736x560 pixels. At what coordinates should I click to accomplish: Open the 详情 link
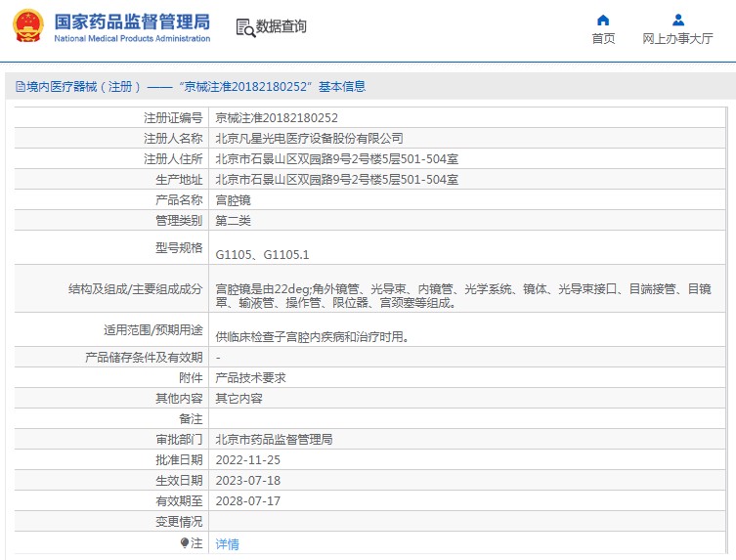[x=227, y=544]
